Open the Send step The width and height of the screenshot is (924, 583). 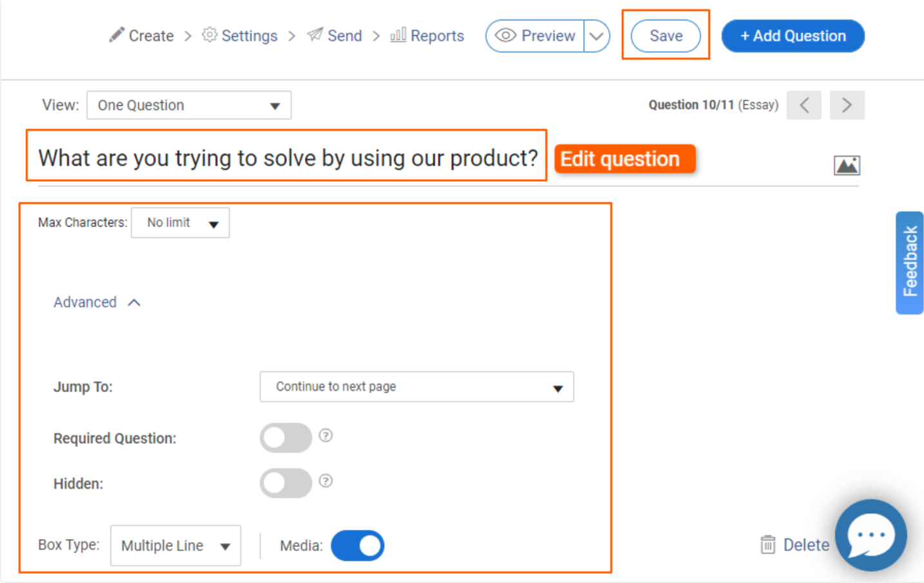coord(335,35)
